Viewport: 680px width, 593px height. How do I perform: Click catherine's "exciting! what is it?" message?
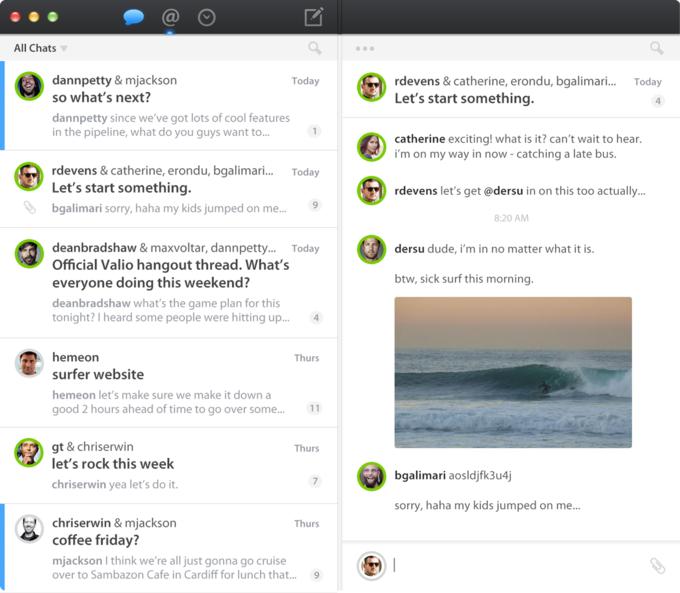[x=518, y=146]
